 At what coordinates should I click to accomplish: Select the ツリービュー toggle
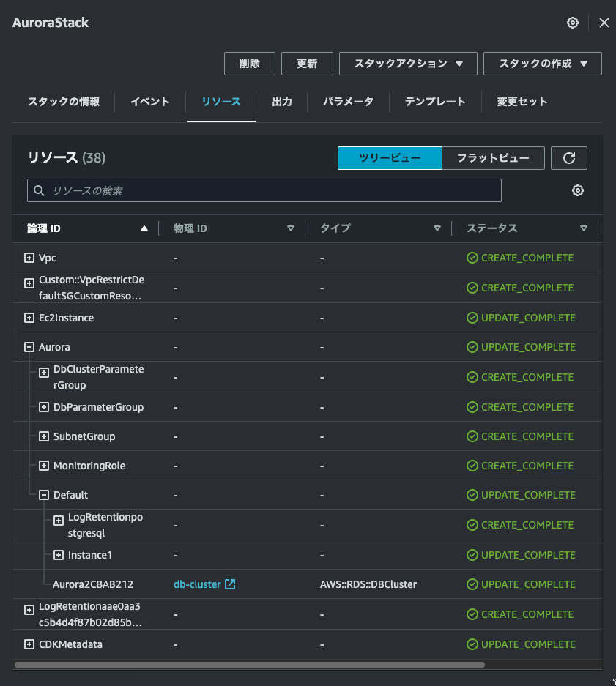pos(390,157)
